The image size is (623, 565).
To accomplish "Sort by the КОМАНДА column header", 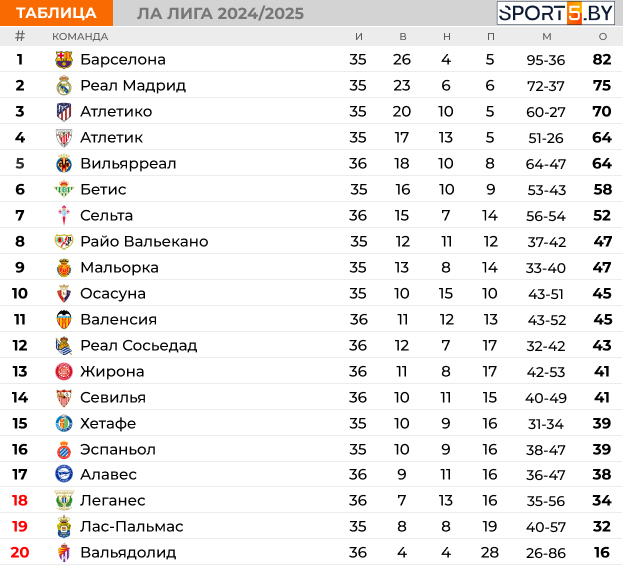I will 80,37.
